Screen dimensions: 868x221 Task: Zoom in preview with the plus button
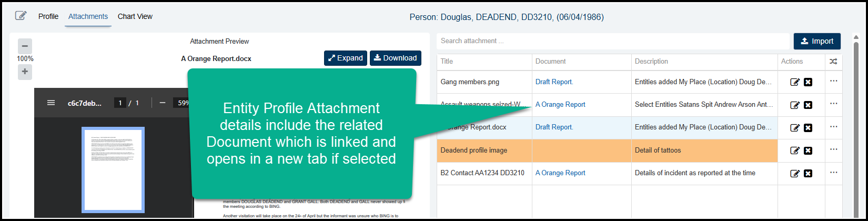[x=25, y=72]
